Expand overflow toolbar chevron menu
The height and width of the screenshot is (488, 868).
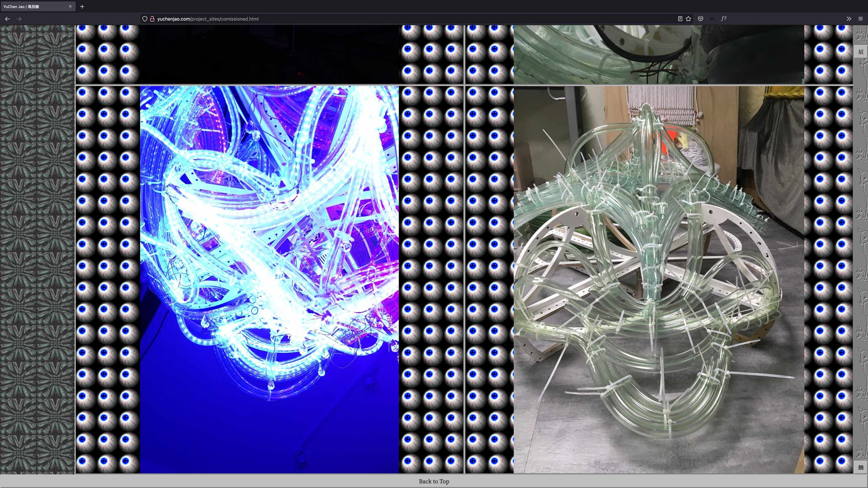(x=848, y=19)
